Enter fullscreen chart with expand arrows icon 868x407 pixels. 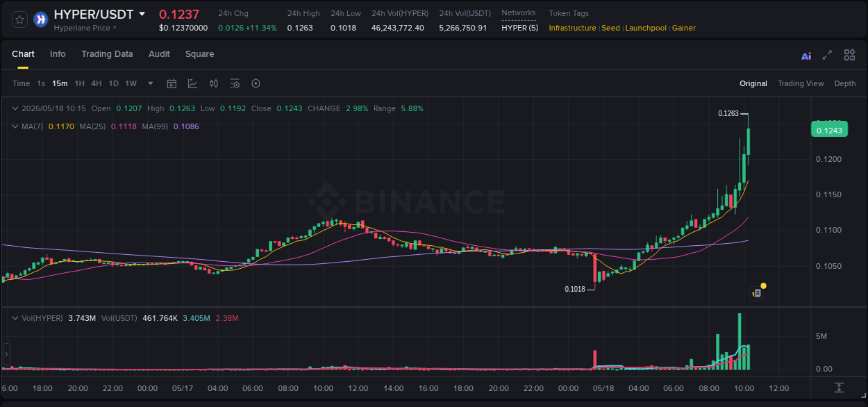(x=827, y=55)
